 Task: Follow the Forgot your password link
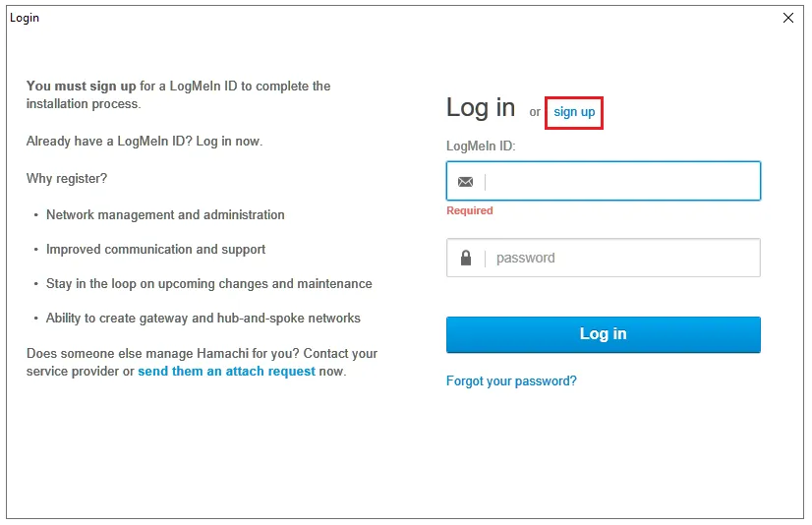(511, 381)
